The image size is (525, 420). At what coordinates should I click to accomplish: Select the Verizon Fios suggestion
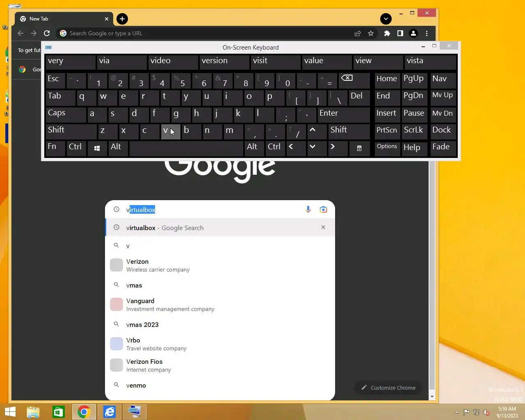220,365
